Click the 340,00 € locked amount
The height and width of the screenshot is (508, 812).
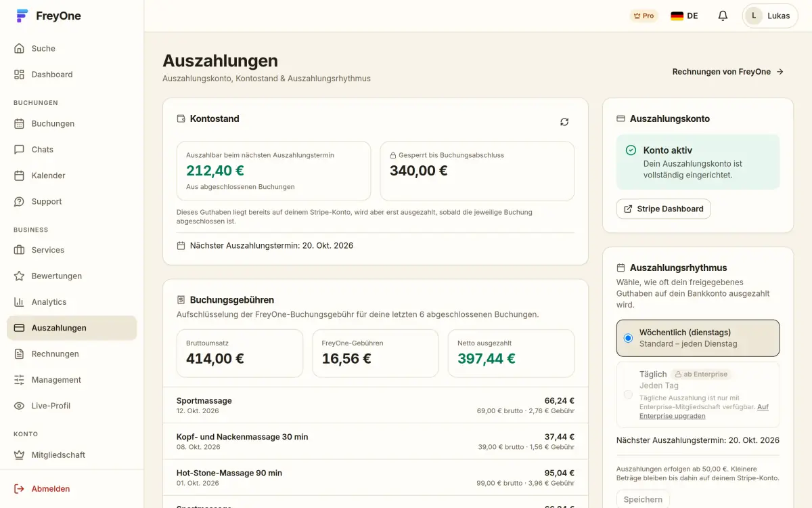point(418,171)
